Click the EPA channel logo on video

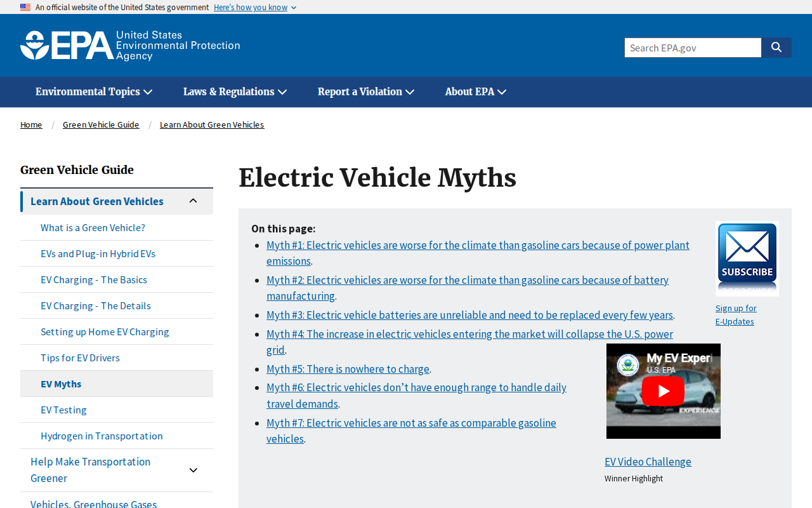click(628, 364)
